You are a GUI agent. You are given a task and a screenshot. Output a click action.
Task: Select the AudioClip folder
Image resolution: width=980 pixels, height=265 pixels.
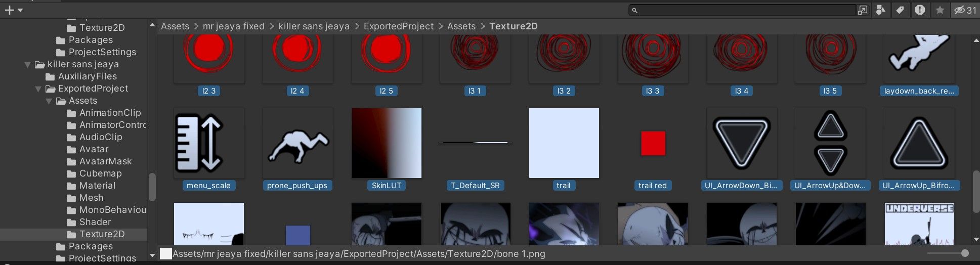click(94, 137)
